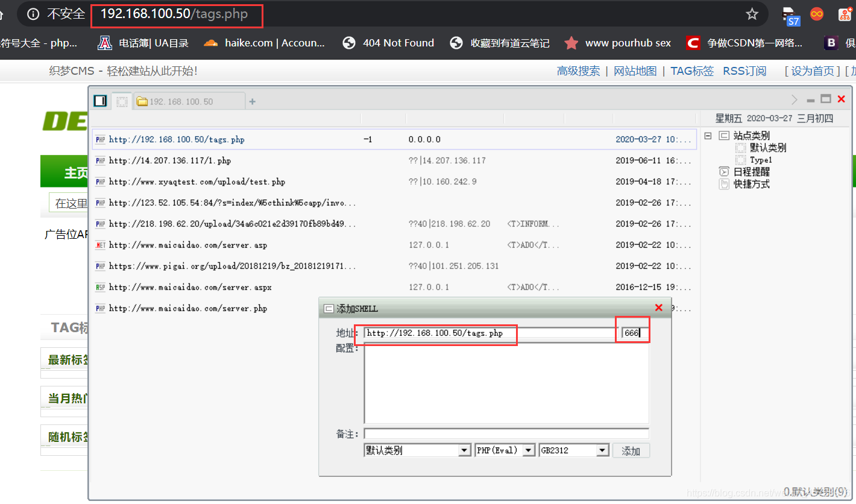The height and width of the screenshot is (504, 856).
Task: Click the 0.0.0.0 IP cell
Action: tap(424, 139)
